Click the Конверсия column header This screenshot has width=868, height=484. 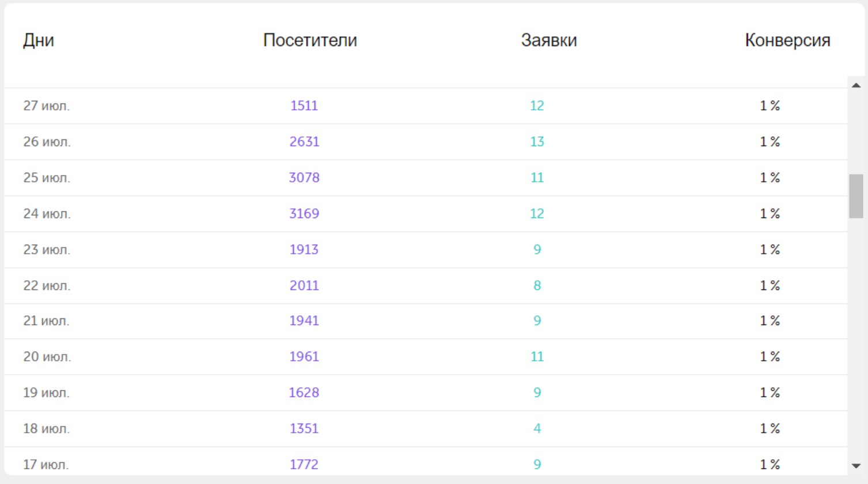(787, 40)
